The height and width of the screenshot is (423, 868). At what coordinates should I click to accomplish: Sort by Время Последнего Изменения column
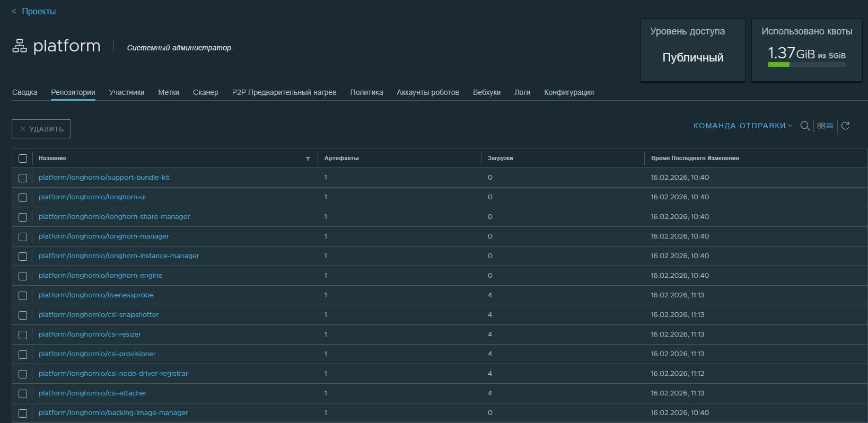tap(695, 158)
